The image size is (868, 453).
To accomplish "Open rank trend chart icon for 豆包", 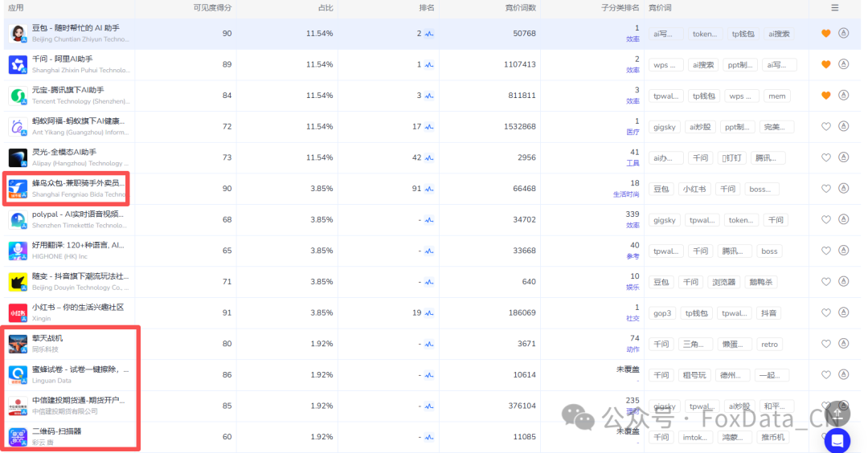I will [x=429, y=34].
